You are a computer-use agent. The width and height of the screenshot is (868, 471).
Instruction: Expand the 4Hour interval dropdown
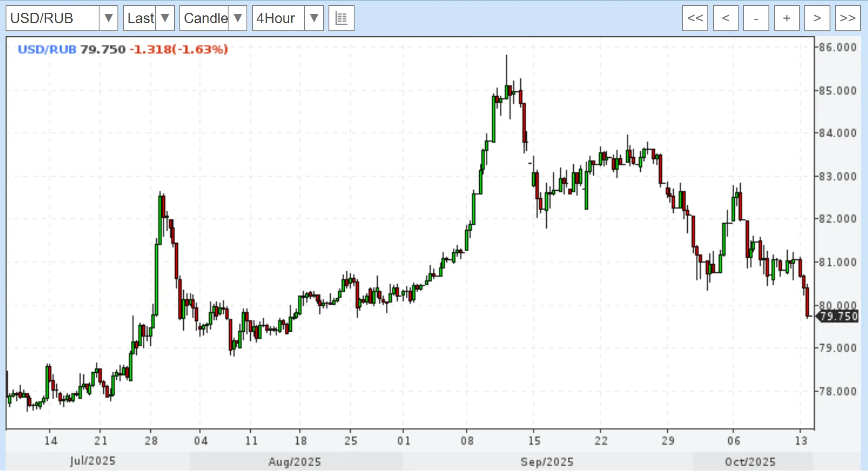click(314, 18)
